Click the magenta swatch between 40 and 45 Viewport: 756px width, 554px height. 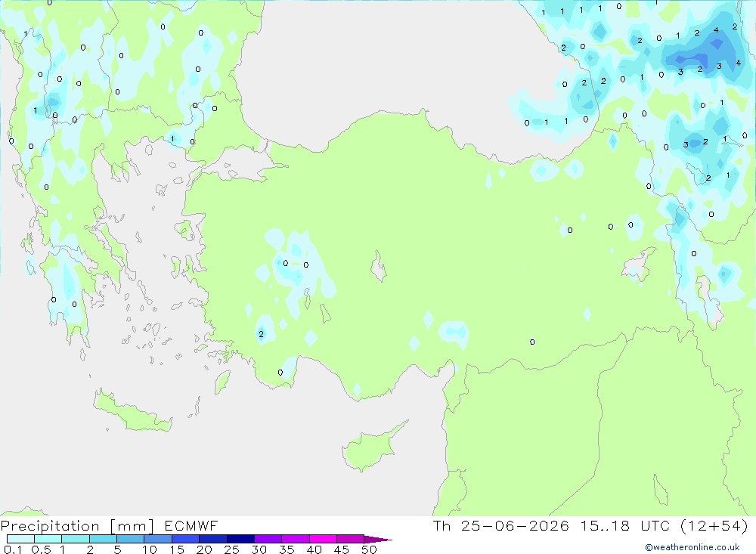point(323,539)
